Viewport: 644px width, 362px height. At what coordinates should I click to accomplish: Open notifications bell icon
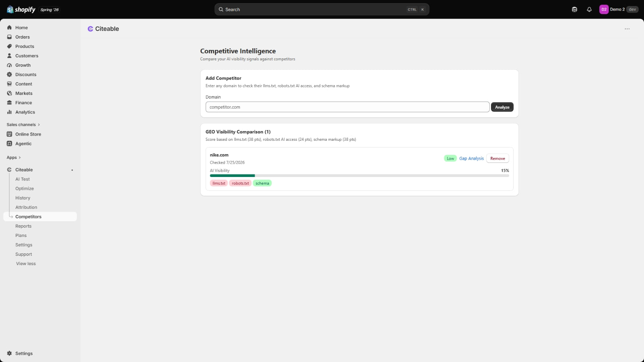click(589, 10)
